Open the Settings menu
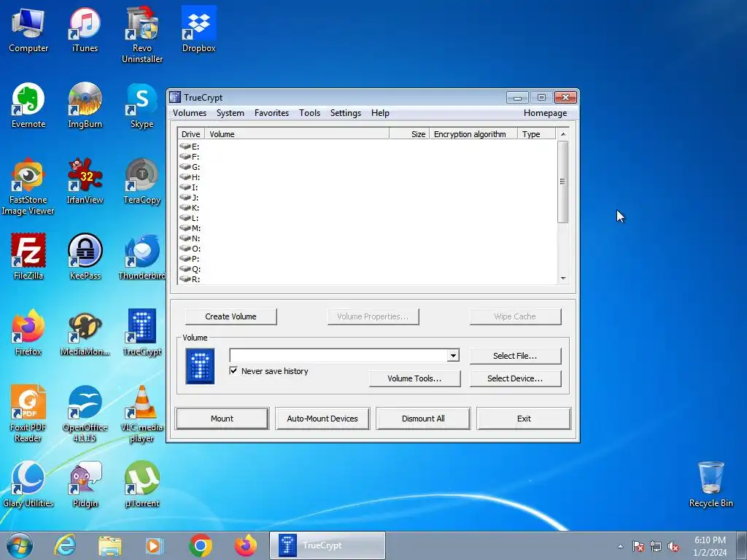747x560 pixels. click(345, 113)
